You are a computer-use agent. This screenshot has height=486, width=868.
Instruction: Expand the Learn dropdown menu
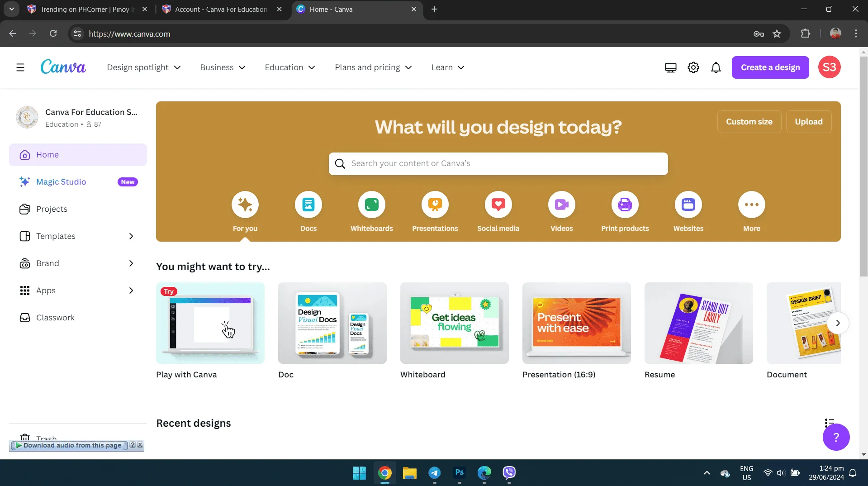click(x=448, y=67)
